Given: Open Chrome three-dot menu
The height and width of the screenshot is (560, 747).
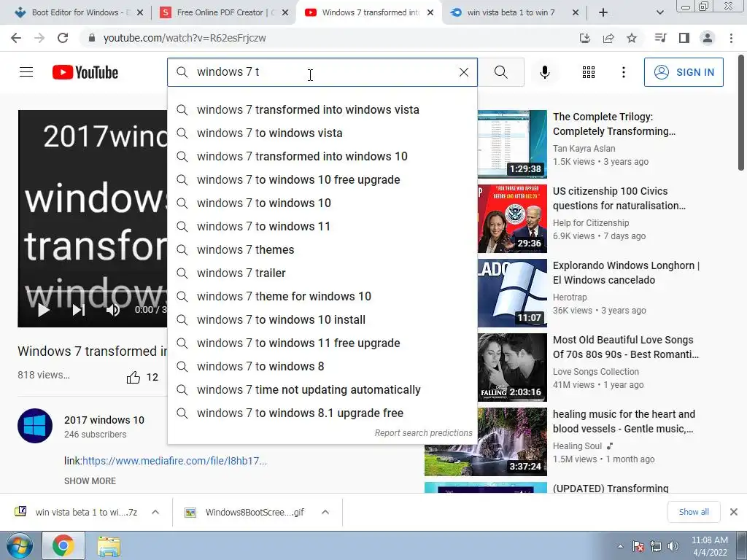Looking at the screenshot, I should [731, 38].
